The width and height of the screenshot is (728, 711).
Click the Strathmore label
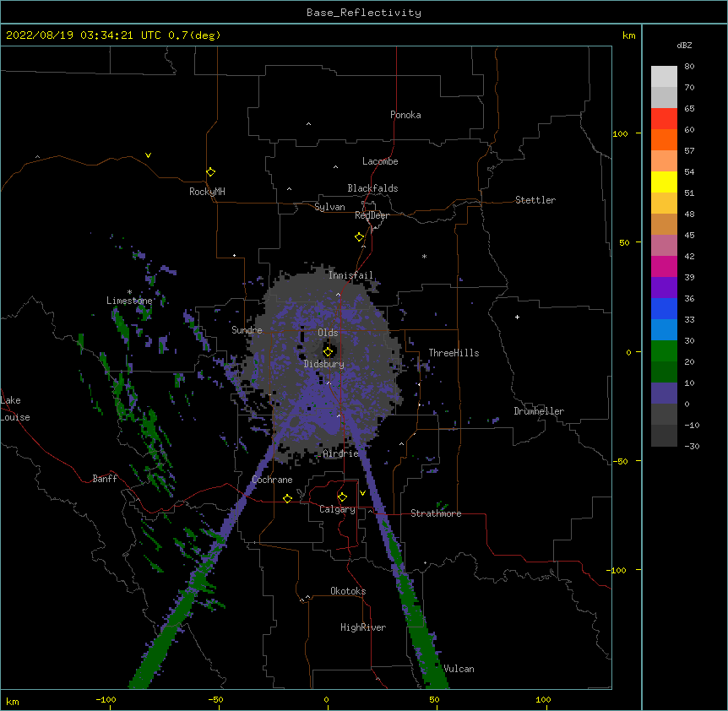coord(436,513)
